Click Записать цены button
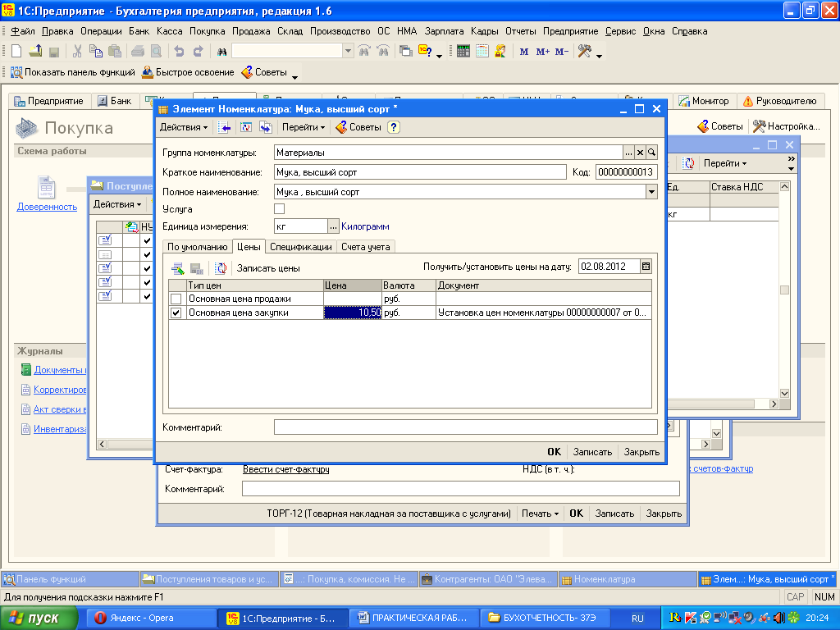Viewport: 840px width, 630px height. 268,268
